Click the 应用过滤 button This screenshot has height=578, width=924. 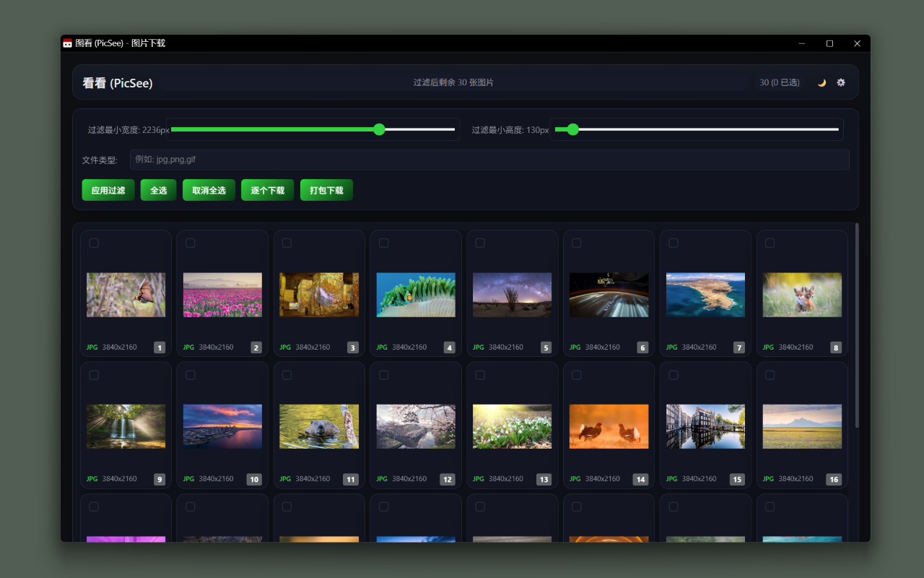108,190
